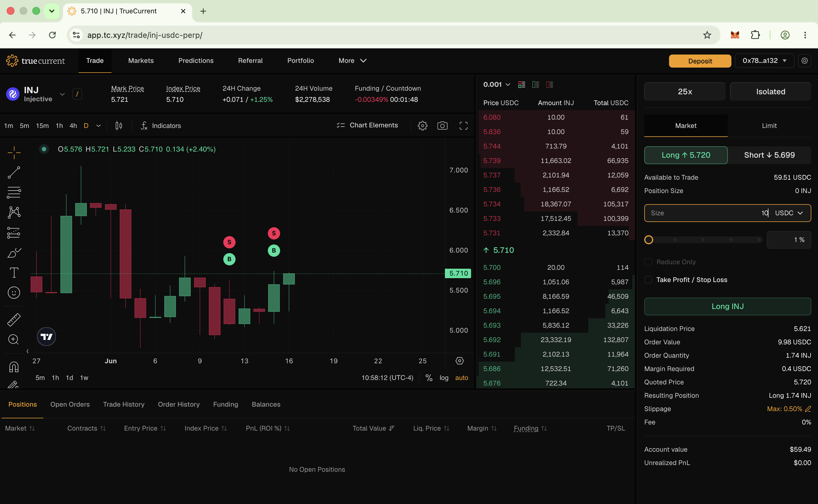Select the pattern drawing tool
This screenshot has height=504, width=818.
tap(14, 212)
